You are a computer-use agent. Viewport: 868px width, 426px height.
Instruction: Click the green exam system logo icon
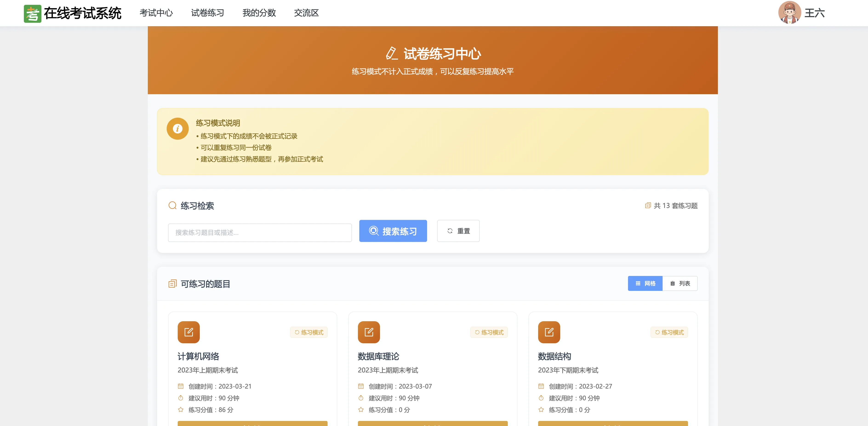point(32,14)
